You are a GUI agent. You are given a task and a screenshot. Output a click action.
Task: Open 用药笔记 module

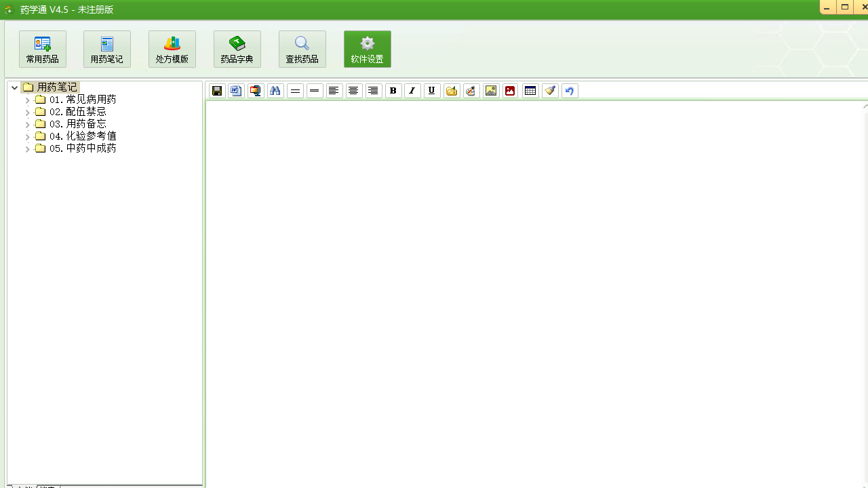(107, 49)
